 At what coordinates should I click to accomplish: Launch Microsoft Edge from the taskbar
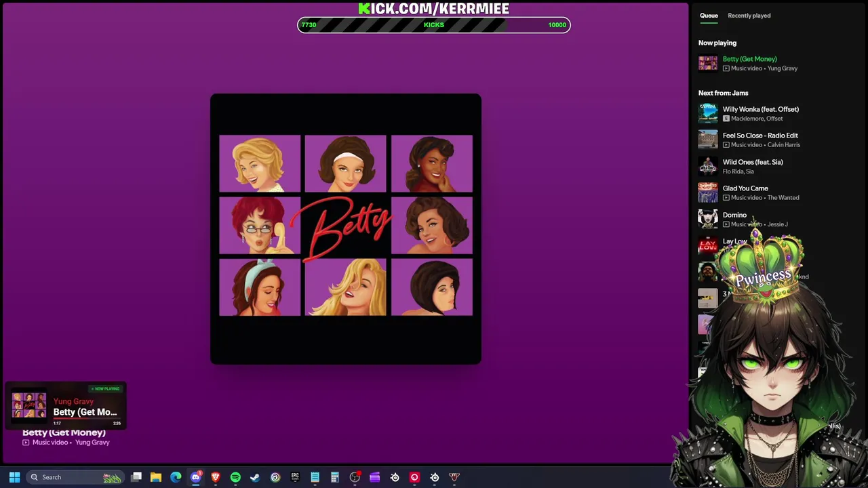coord(176,477)
